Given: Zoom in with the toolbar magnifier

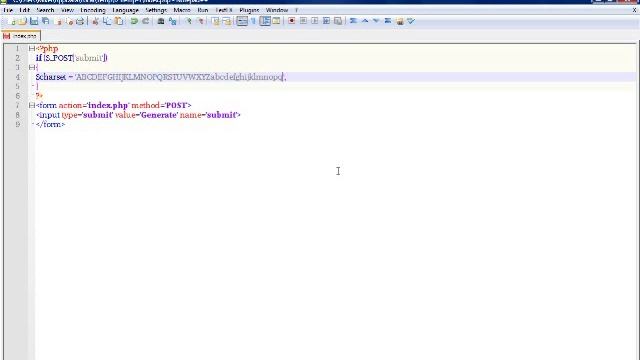Looking at the screenshot, I should pyautogui.click(x=188, y=21).
